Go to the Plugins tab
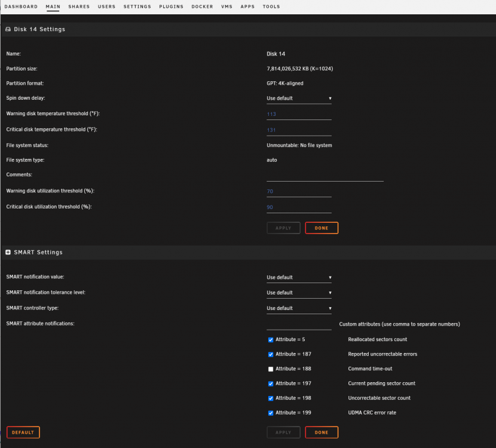This screenshot has height=448, width=496. (171, 7)
